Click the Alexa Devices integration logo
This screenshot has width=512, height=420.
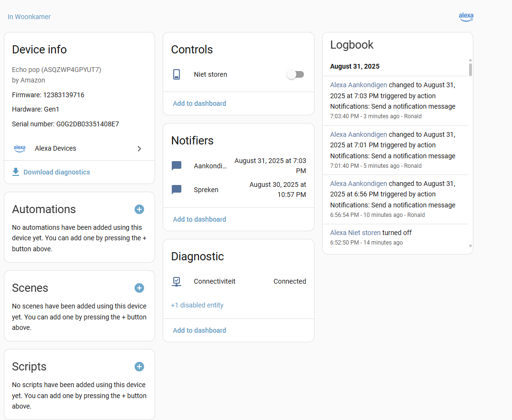pos(20,148)
